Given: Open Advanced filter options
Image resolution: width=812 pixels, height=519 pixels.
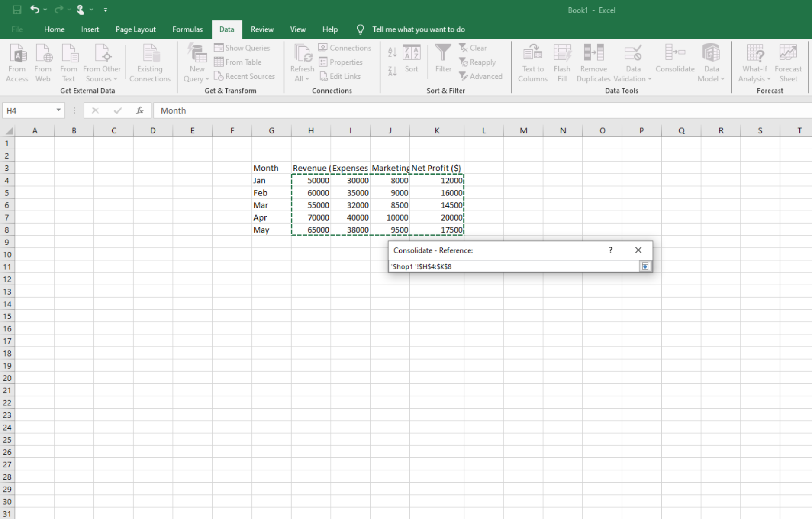Looking at the screenshot, I should (480, 76).
